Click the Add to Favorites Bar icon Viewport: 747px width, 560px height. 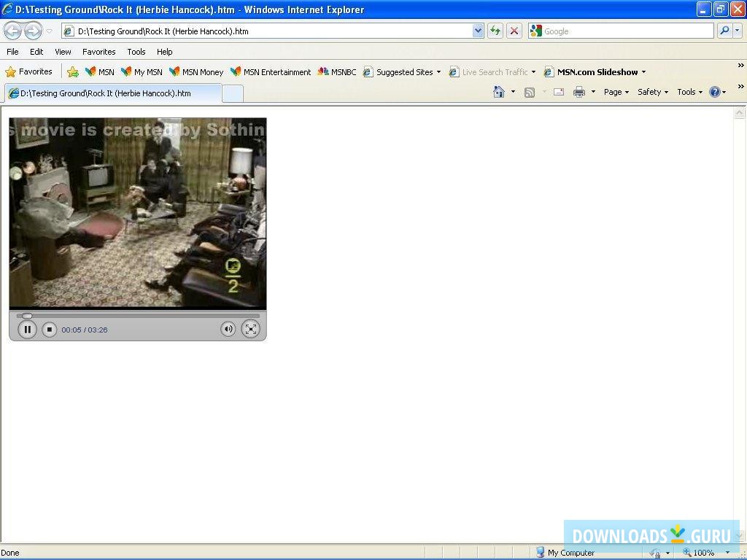[73, 72]
